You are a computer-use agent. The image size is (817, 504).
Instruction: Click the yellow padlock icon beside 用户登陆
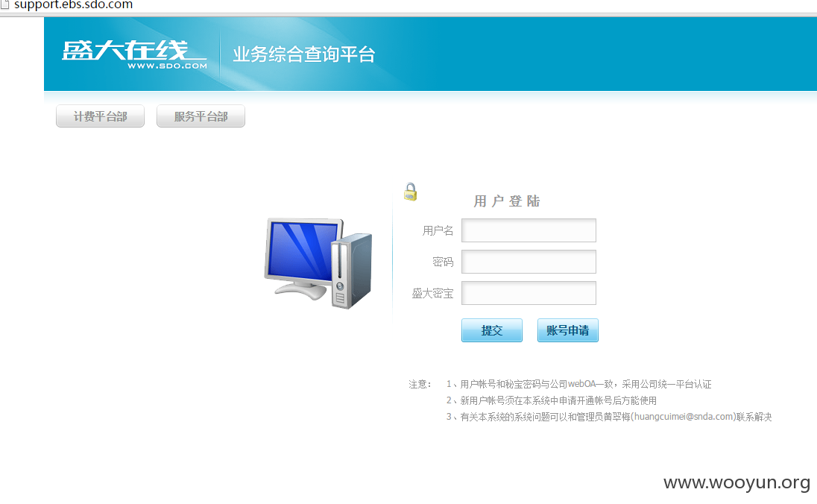(410, 192)
